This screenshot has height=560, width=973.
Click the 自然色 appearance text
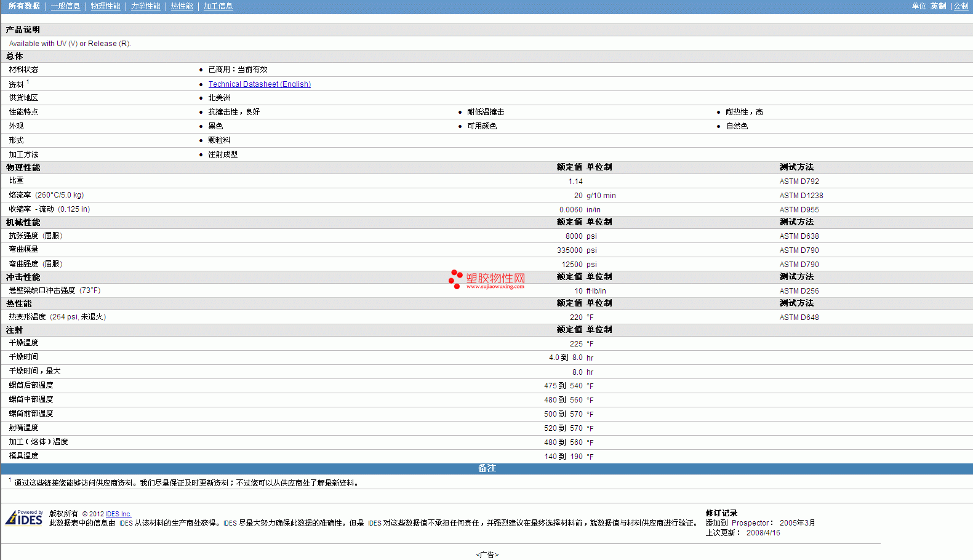[x=737, y=126]
